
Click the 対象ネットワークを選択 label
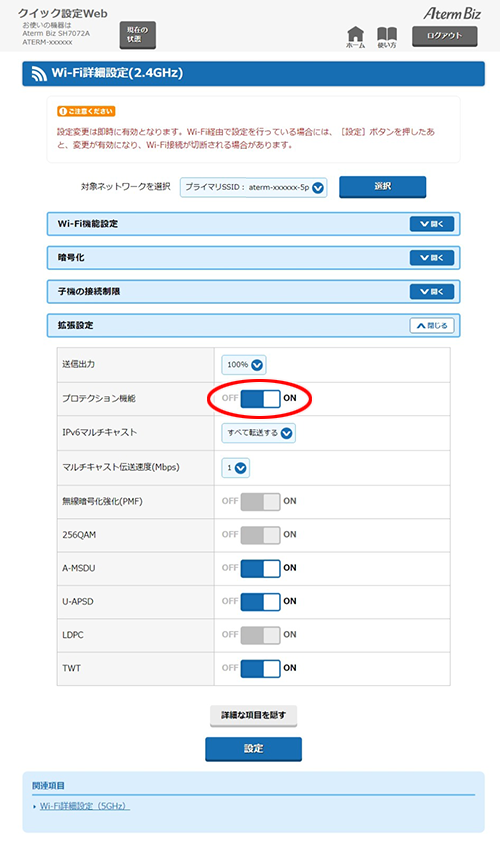tap(125, 186)
